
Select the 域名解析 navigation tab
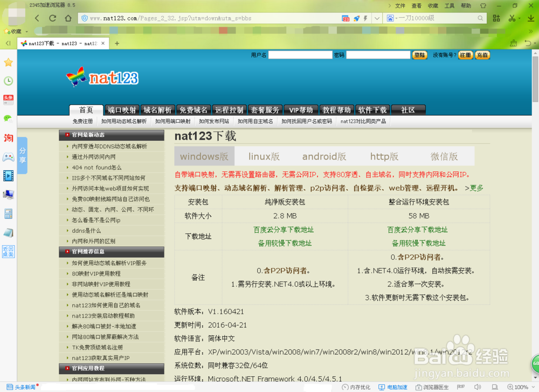[x=157, y=110]
